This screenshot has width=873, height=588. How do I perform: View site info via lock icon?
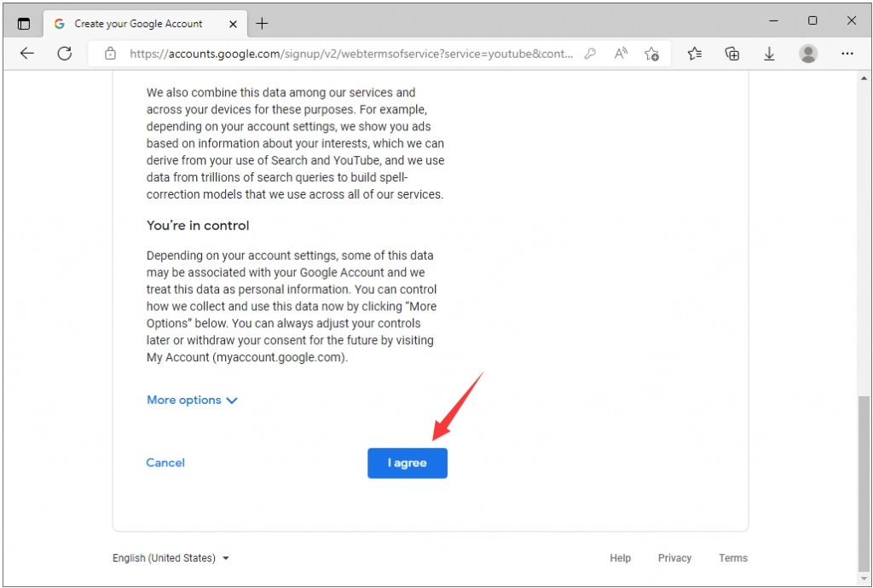tap(110, 54)
